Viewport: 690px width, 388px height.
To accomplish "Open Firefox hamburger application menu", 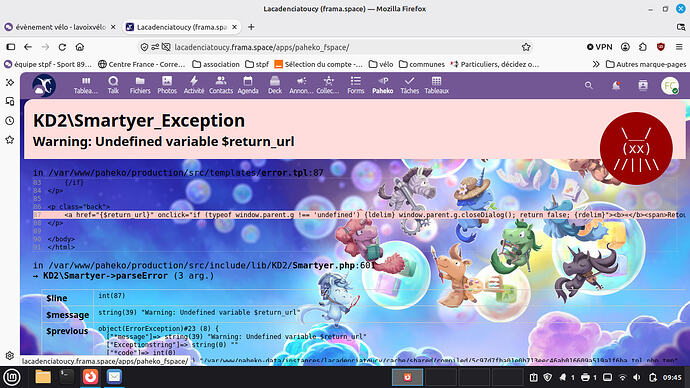I will pyautogui.click(x=679, y=47).
